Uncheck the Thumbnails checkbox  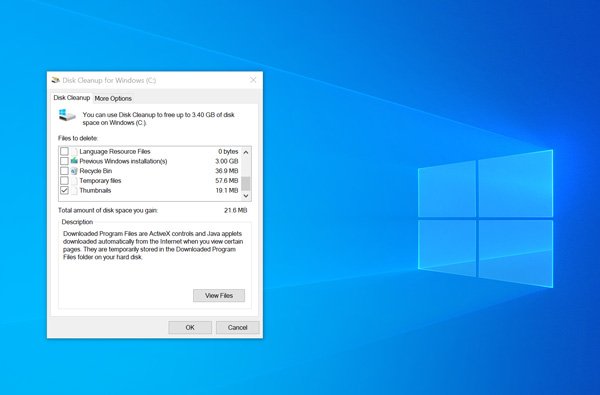click(64, 190)
